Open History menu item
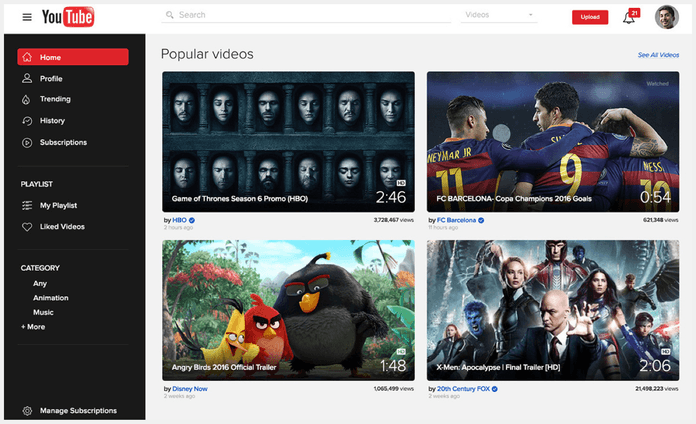This screenshot has width=696, height=424. click(52, 121)
